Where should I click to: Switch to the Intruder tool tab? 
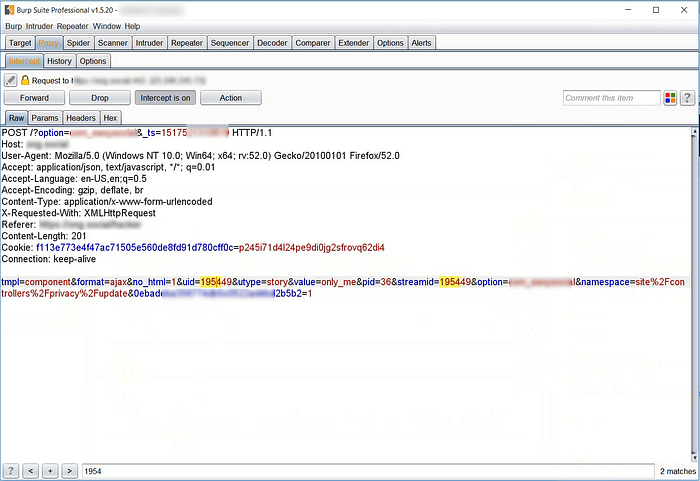[x=149, y=43]
